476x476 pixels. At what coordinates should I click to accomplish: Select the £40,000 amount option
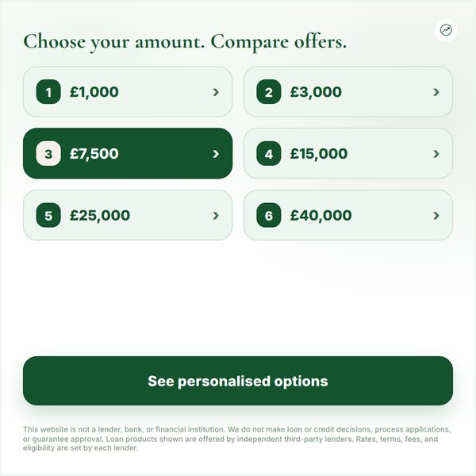coord(348,215)
